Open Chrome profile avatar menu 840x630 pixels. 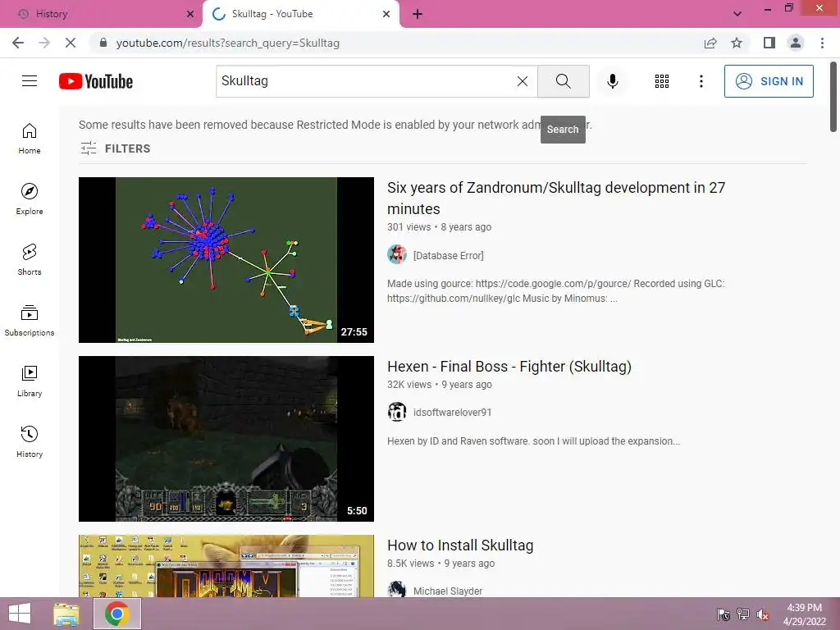pos(796,43)
